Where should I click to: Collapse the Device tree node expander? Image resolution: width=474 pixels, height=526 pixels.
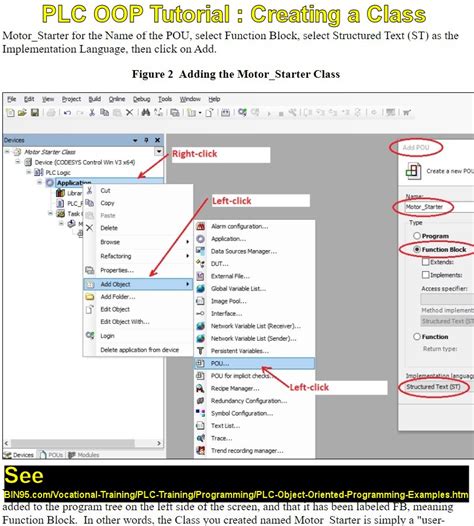[x=17, y=162]
